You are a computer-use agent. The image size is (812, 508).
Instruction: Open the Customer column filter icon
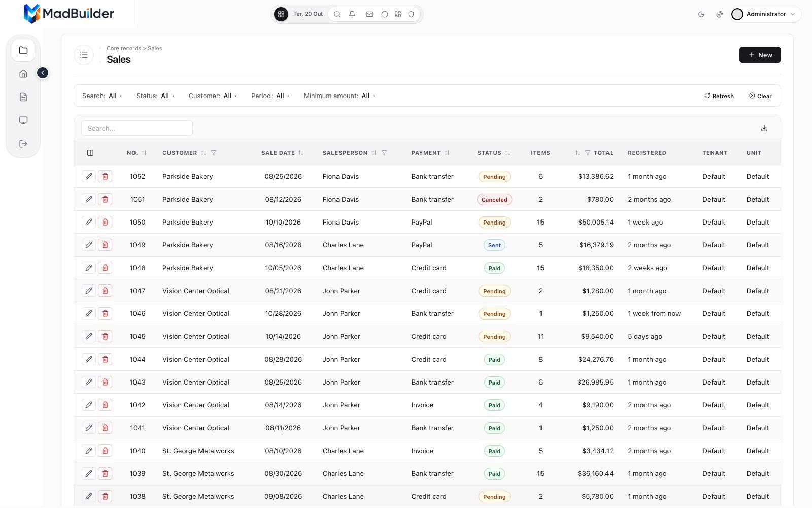[214, 153]
